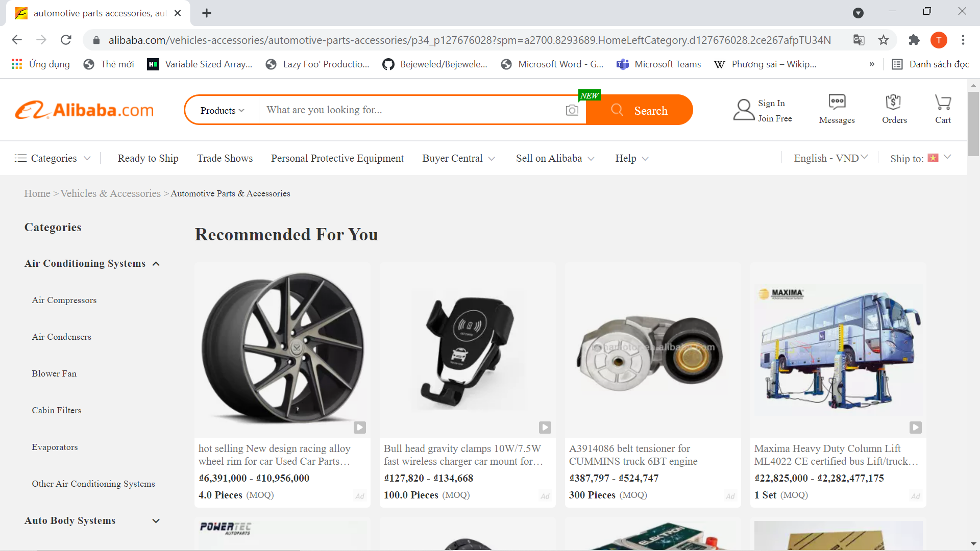Select Cabin Filters subcategory
Image resolution: width=980 pixels, height=551 pixels.
click(x=57, y=410)
